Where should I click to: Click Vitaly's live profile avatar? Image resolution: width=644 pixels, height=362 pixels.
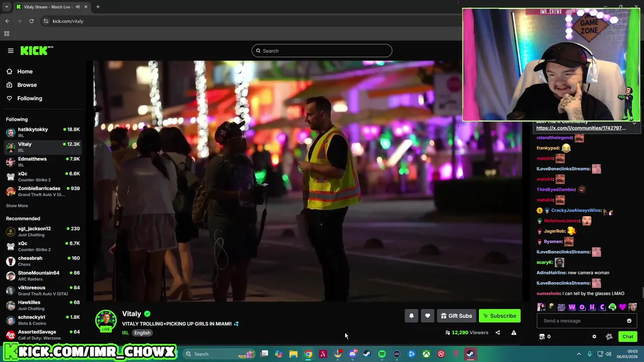[x=106, y=321]
